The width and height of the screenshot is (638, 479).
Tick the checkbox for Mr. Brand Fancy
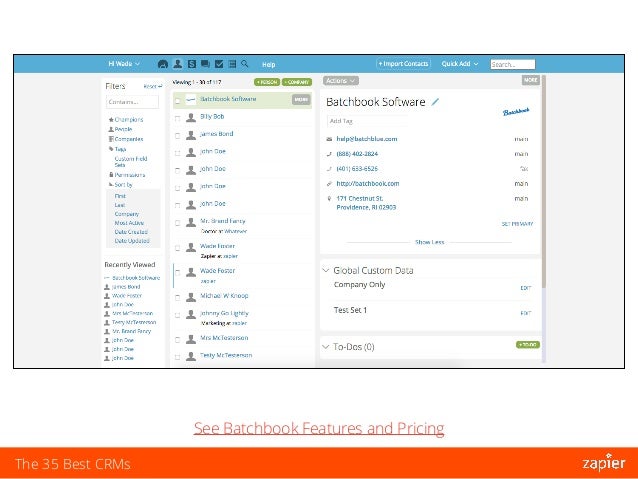[177, 223]
